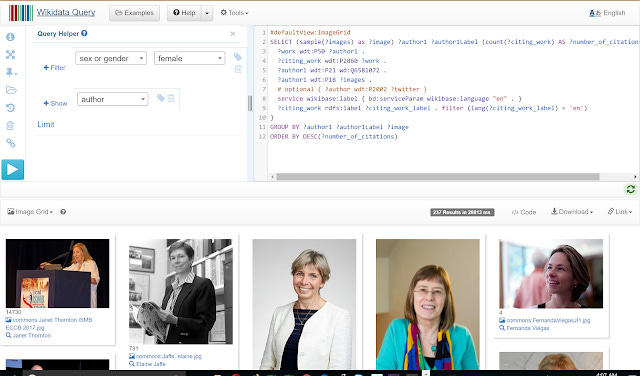Run the query with play button
The image size is (640, 376).
click(13, 169)
